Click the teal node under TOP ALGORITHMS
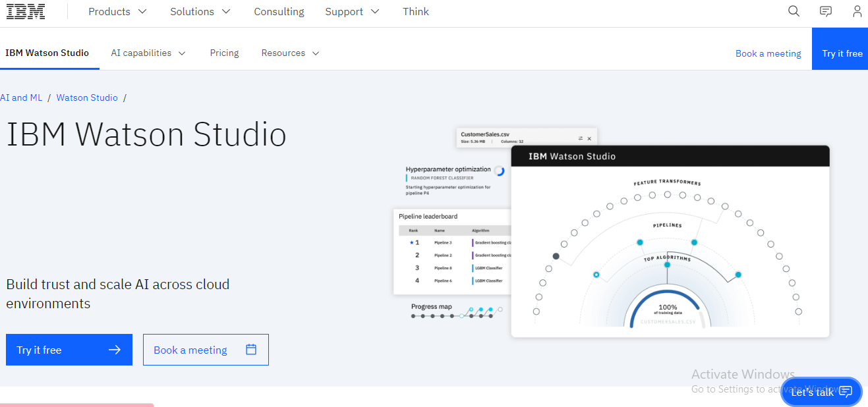The width and height of the screenshot is (868, 407). coord(667,264)
